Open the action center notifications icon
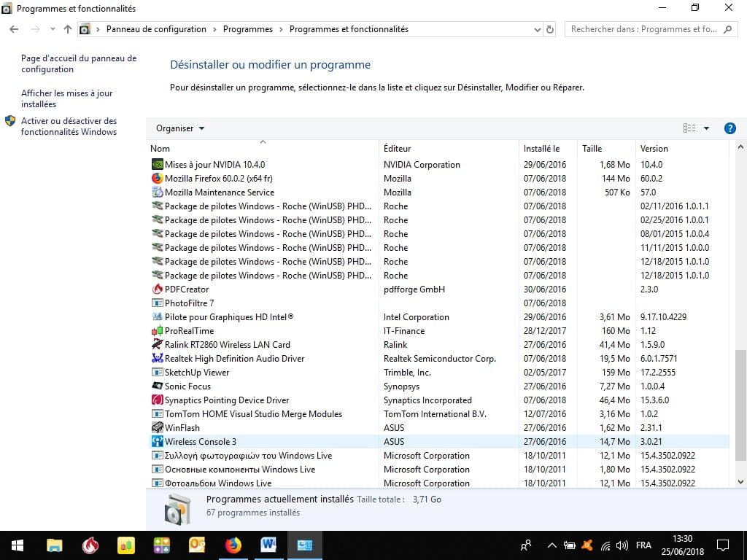 723,545
